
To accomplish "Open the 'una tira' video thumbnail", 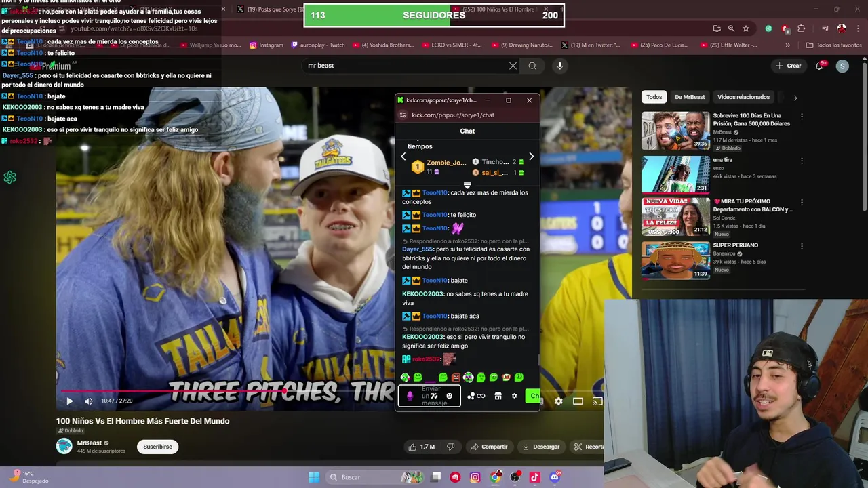I will (x=675, y=174).
